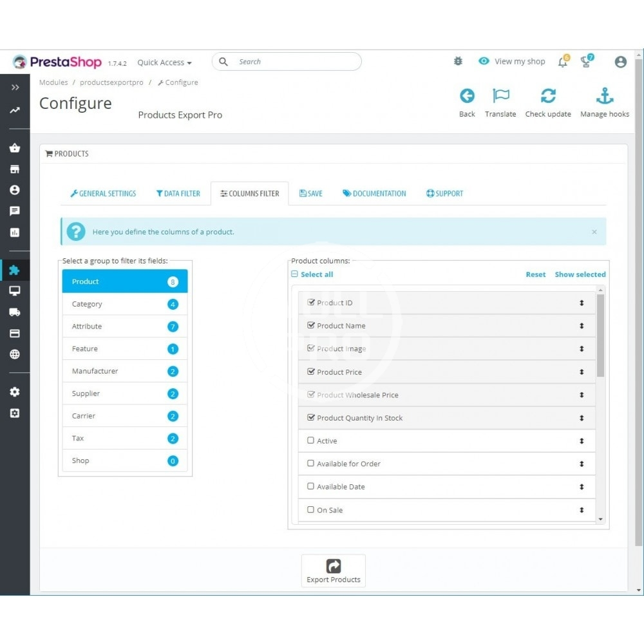Open notifications bell icon
Image resolution: width=644 pixels, height=644 pixels.
(563, 62)
